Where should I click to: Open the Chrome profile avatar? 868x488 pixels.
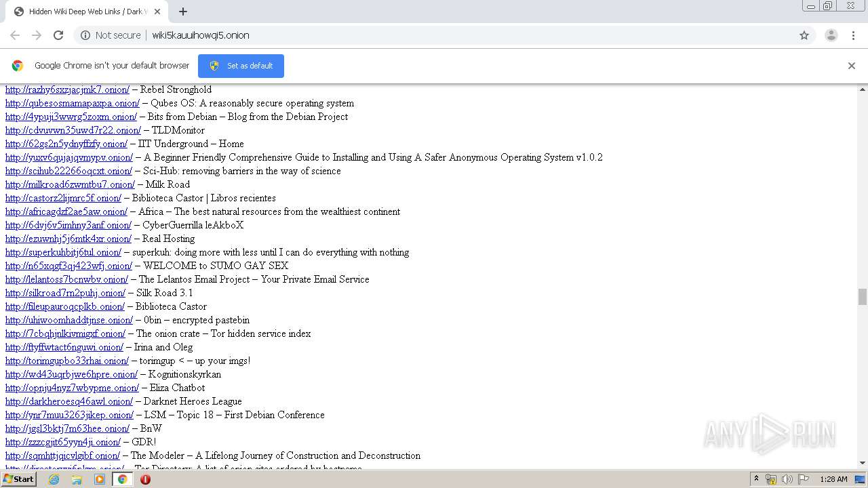coord(831,35)
